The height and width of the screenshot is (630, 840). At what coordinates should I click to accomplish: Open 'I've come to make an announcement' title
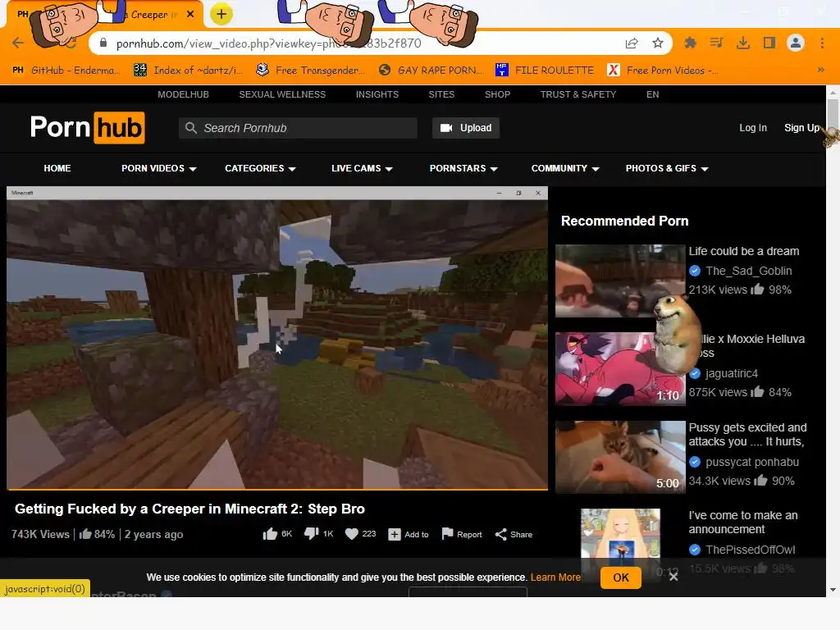pyautogui.click(x=743, y=523)
